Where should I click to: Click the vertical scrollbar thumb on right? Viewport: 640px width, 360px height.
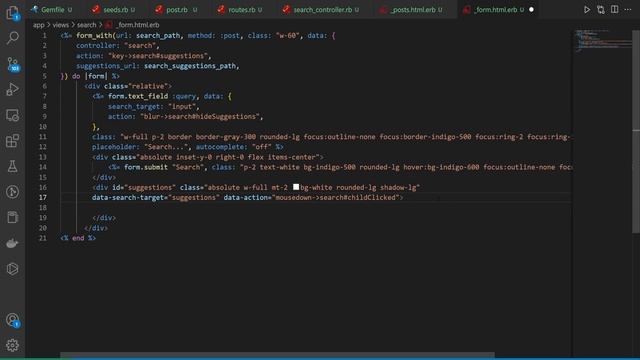(636, 131)
